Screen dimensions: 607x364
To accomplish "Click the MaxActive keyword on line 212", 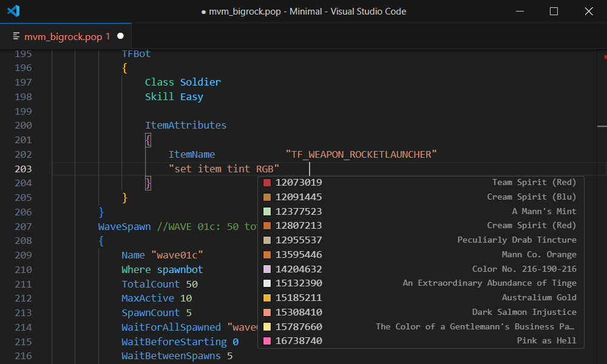I will coord(148,298).
